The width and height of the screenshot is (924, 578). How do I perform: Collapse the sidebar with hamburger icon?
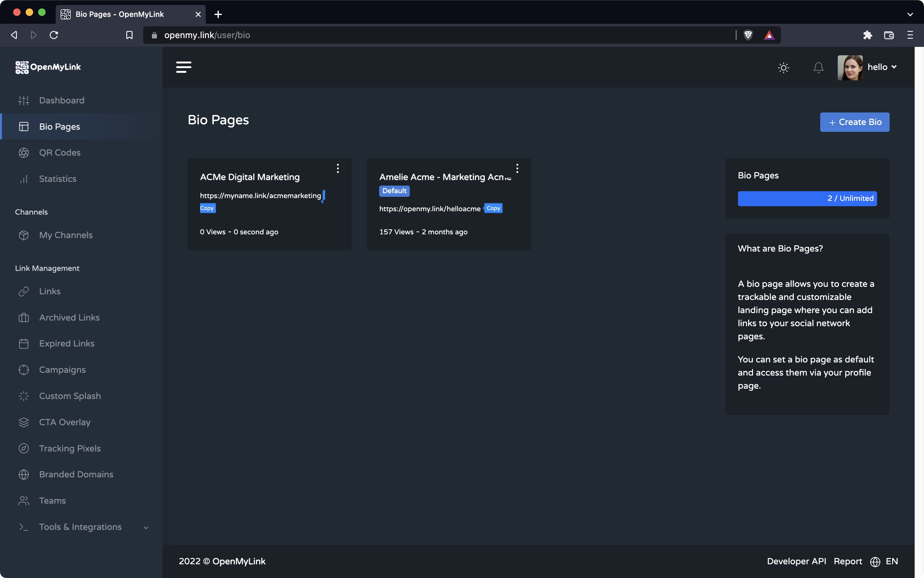pyautogui.click(x=183, y=67)
